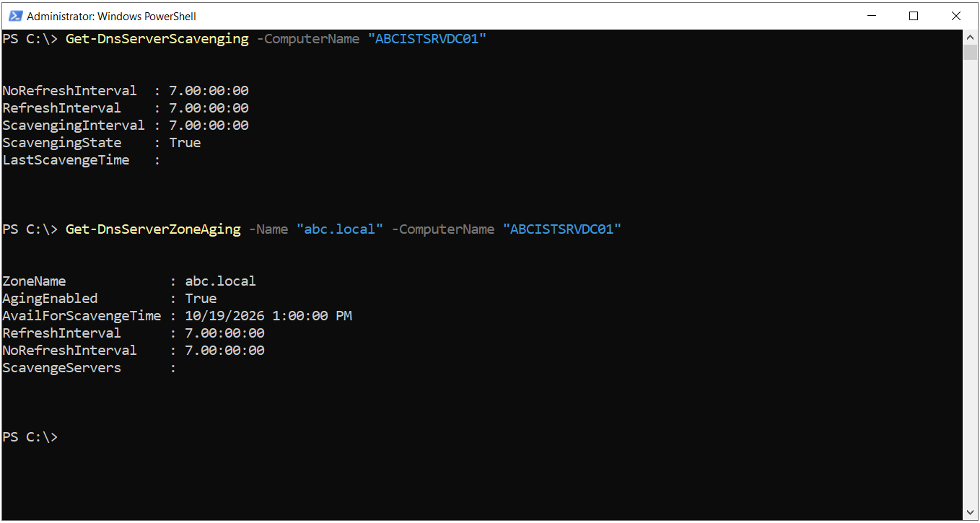Click the 'AgingEnabled' output label

[50, 299]
